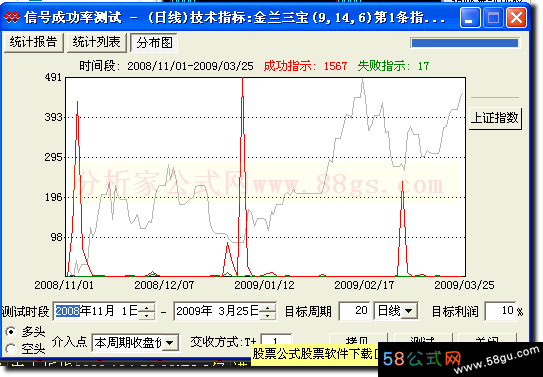Click the 目标周期 input field showing 20
The width and height of the screenshot is (543, 377).
(x=354, y=311)
